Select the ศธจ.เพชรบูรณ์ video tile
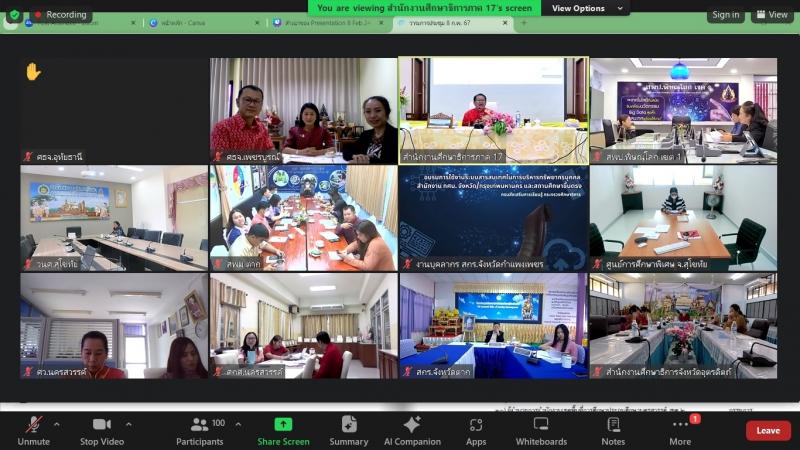This screenshot has height=450, width=800. tap(304, 110)
